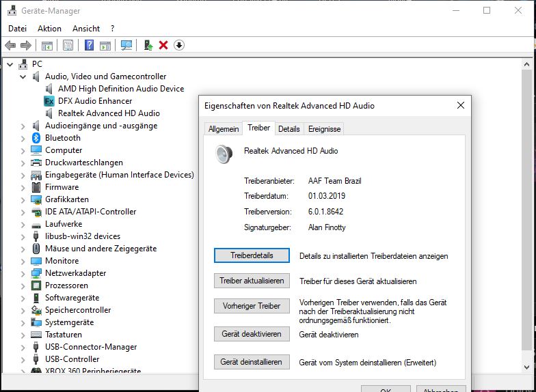Expand the Eingabegeräte (Human Interface Devices) node
536x392 pixels.
23,175
